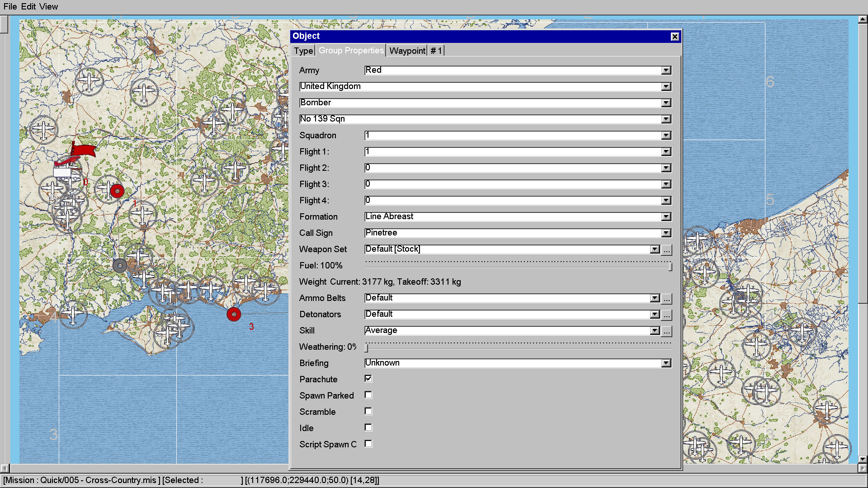Image resolution: width=868 pixels, height=488 pixels.
Task: Click the grey waypoint marker near coast
Action: 120,266
